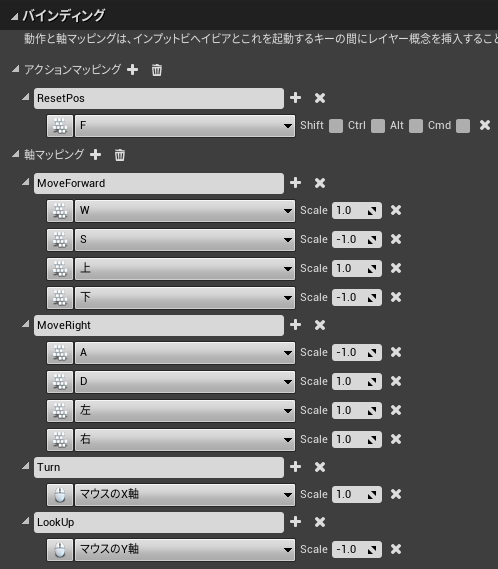The image size is (498, 569).
Task: Enable the Ctrl modifier checkbox
Action: 378,126
